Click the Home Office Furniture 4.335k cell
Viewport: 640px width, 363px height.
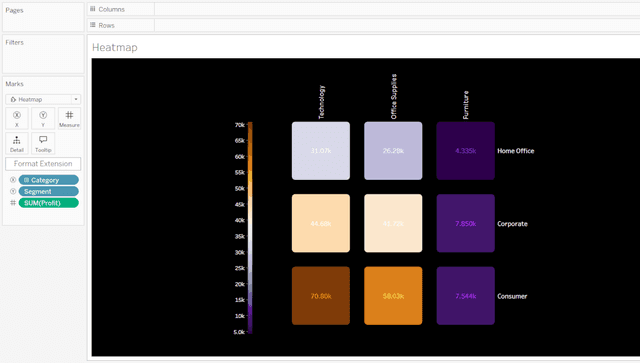point(466,151)
